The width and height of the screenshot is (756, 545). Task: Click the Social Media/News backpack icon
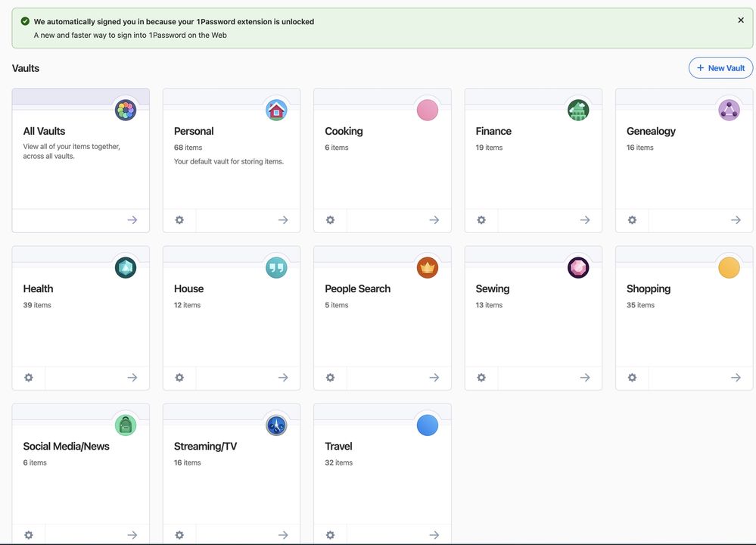coord(126,425)
